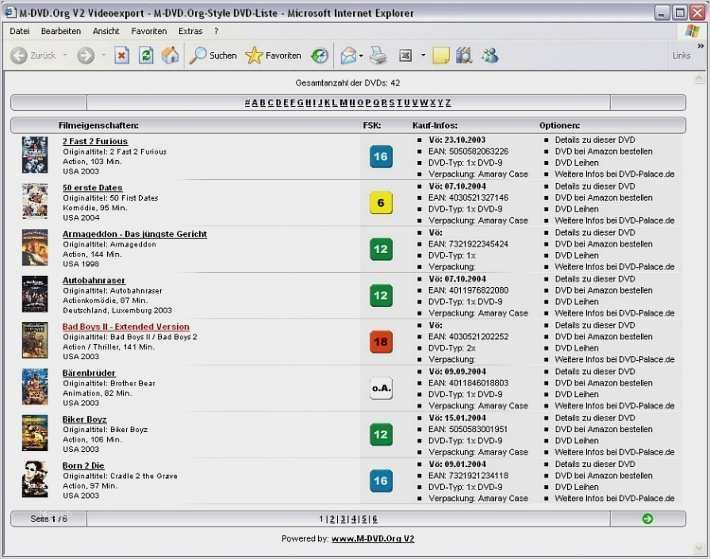Expand the toolbar overflow chevron

[x=700, y=46]
